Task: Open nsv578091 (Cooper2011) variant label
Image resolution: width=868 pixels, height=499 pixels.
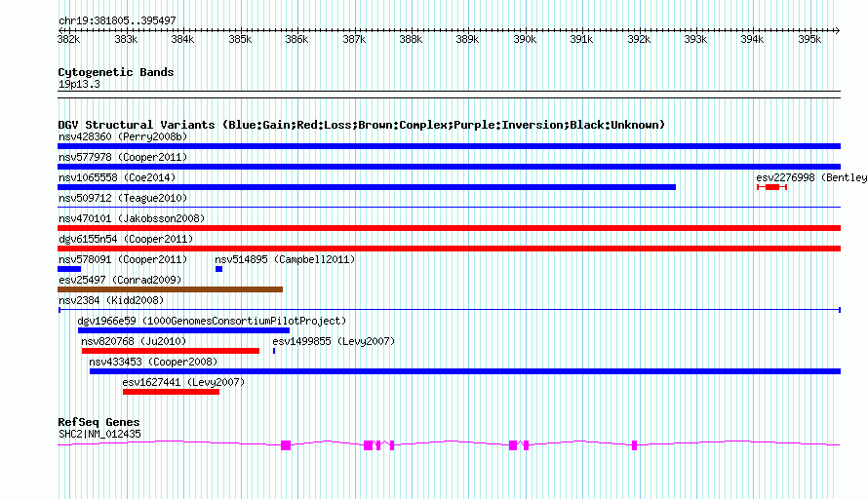Action: pos(123,259)
